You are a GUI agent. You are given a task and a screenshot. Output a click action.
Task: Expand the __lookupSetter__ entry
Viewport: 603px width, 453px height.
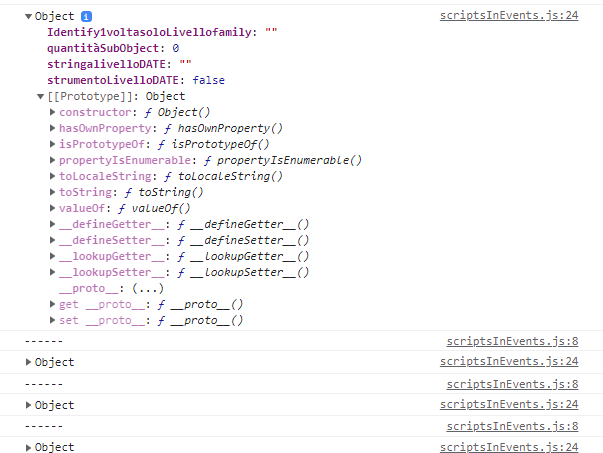[x=52, y=272]
